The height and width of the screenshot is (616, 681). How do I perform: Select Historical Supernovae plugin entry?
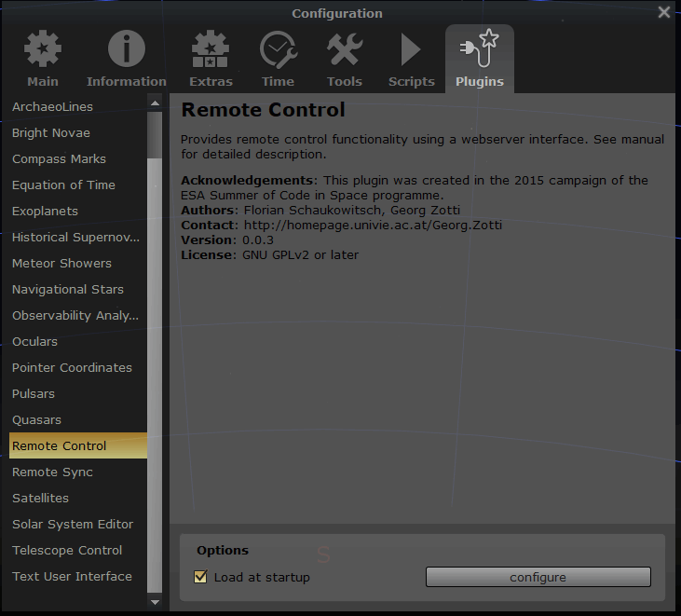click(78, 237)
